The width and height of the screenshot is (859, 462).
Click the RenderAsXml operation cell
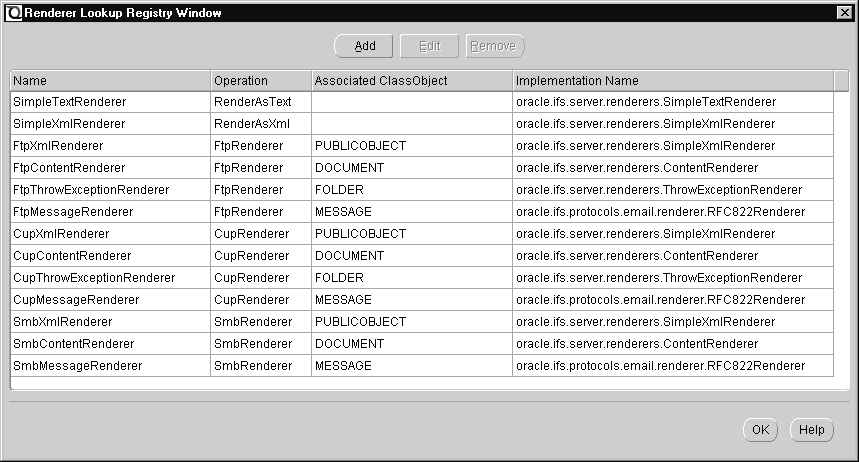pos(261,124)
